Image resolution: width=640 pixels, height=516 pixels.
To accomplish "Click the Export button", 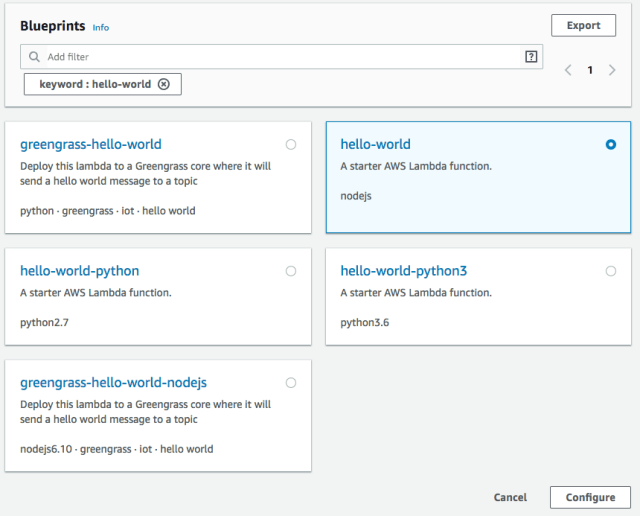I will pos(583,26).
